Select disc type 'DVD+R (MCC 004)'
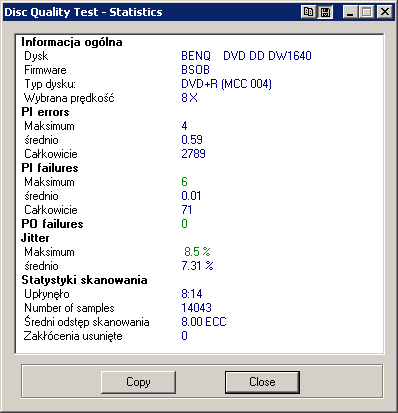This screenshot has width=398, height=413. pos(226,84)
